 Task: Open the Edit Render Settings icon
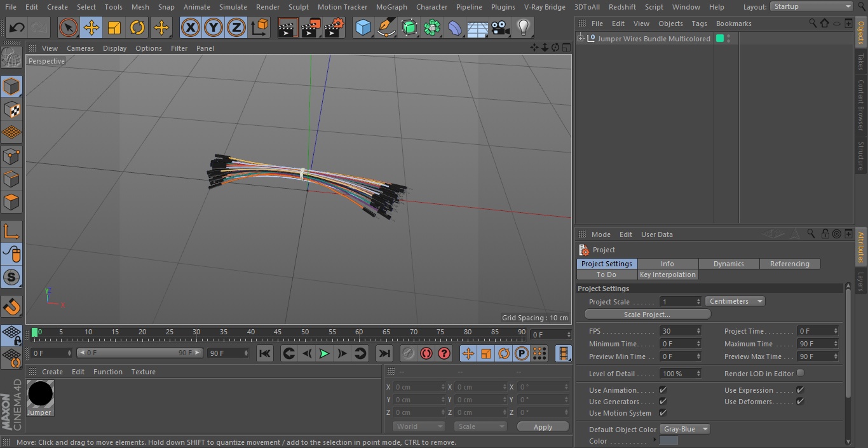[334, 27]
